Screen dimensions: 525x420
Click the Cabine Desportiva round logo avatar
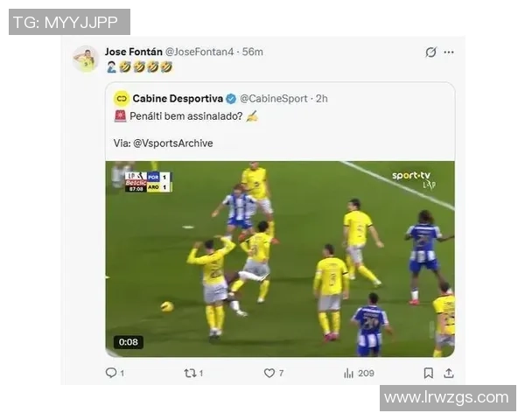pyautogui.click(x=122, y=99)
